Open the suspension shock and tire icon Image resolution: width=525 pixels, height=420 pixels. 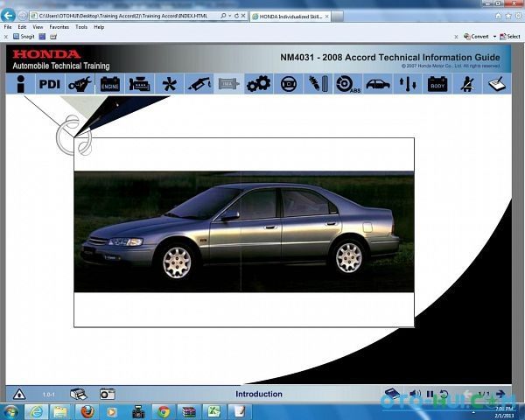click(x=318, y=84)
